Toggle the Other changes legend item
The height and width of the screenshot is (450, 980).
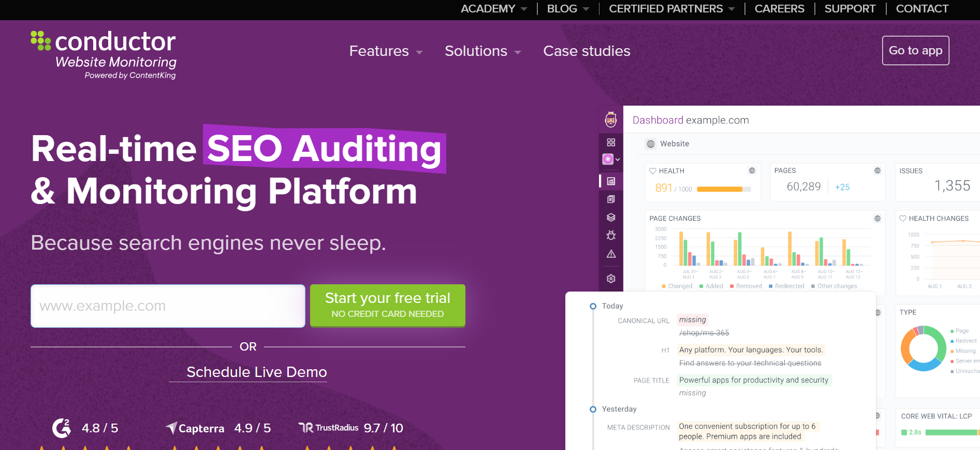[x=834, y=286]
